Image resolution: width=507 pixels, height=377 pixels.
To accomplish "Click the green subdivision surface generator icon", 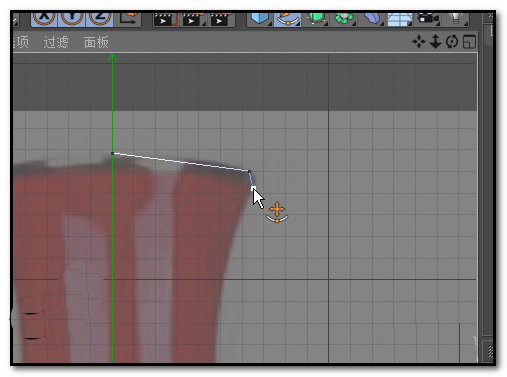I will (316, 18).
